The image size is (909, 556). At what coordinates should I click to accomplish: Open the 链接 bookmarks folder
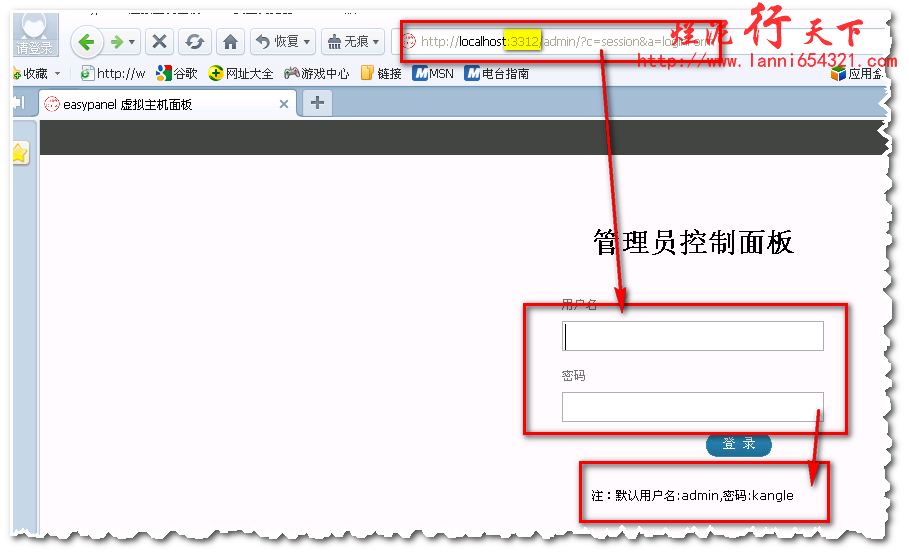pyautogui.click(x=381, y=74)
